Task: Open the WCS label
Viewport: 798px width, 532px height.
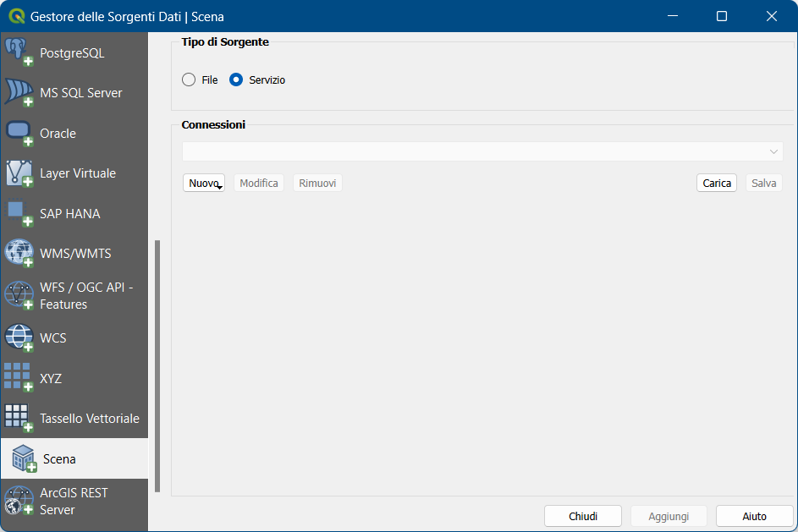Action: [x=53, y=338]
